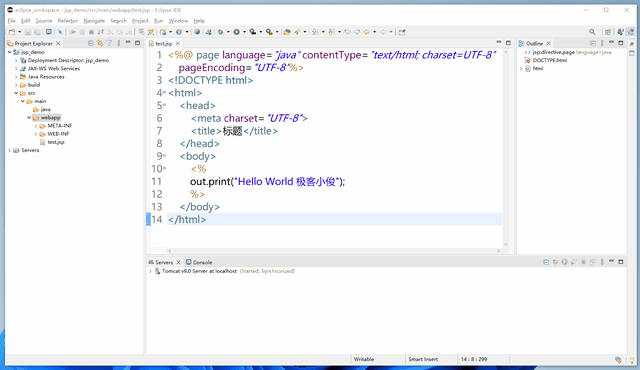Collapse the jsp_demo project node
Image resolution: width=640 pixels, height=370 pixels.
tap(9, 52)
